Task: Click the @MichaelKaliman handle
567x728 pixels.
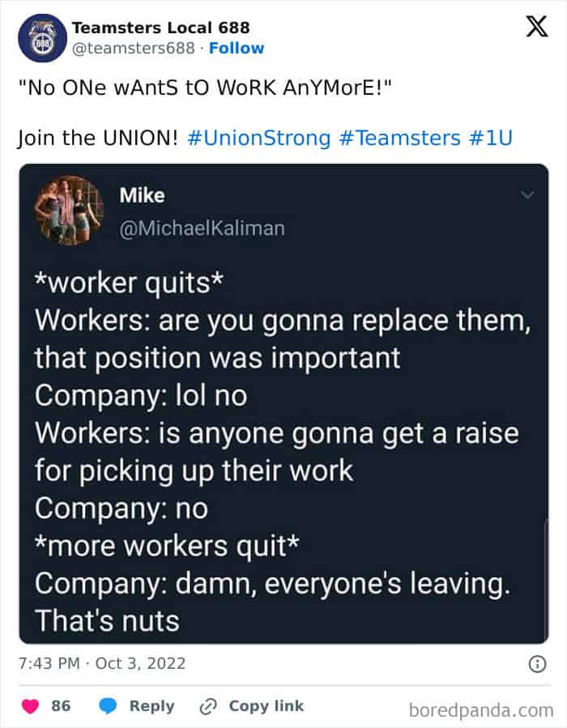Action: (x=202, y=229)
